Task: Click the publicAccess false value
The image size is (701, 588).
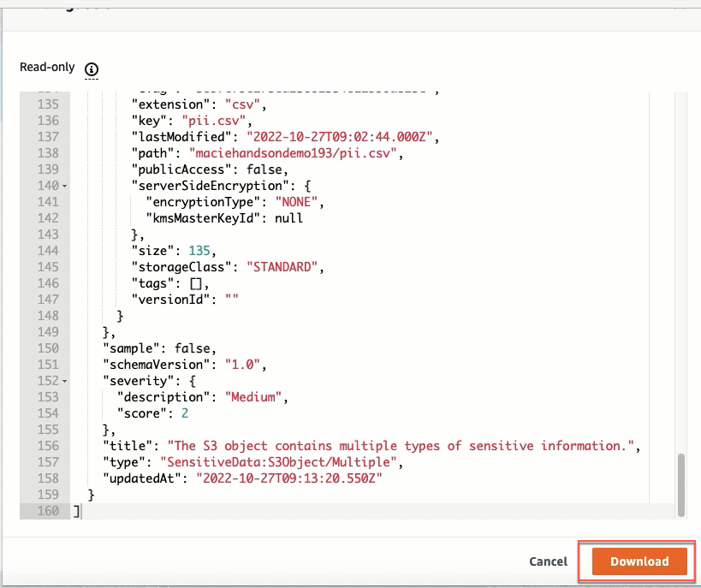Action: pyautogui.click(x=264, y=169)
